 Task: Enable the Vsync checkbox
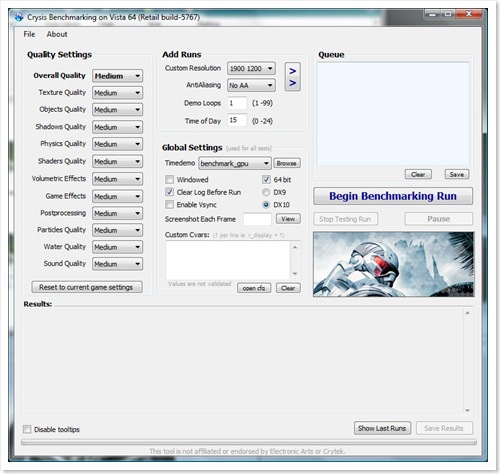pyautogui.click(x=169, y=204)
